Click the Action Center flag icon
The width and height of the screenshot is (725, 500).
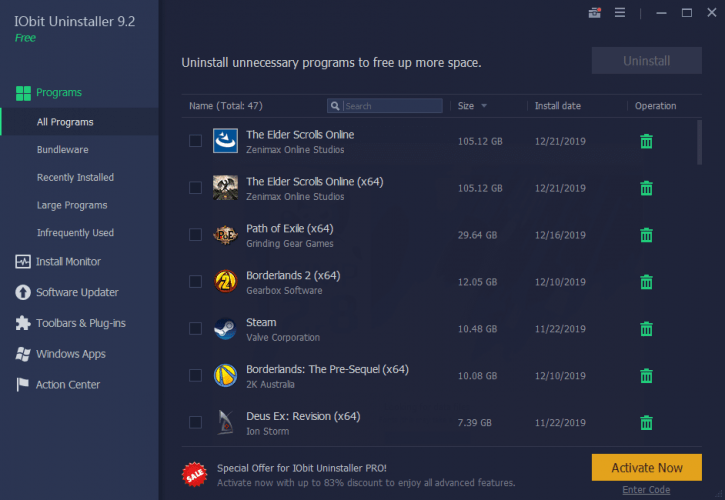click(x=23, y=384)
